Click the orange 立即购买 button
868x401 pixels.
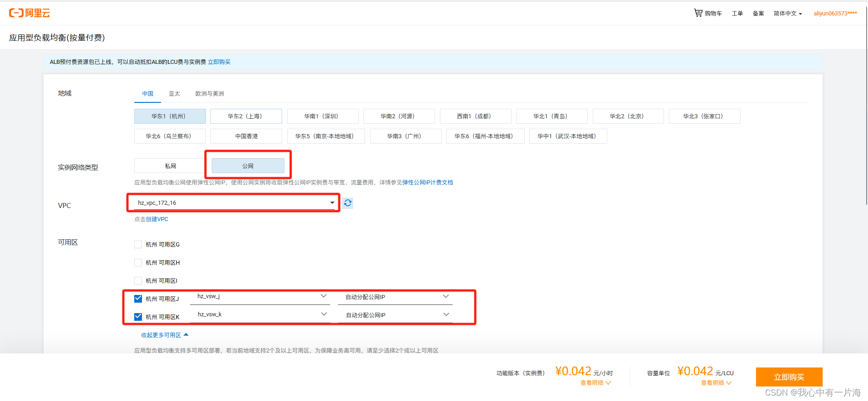789,377
